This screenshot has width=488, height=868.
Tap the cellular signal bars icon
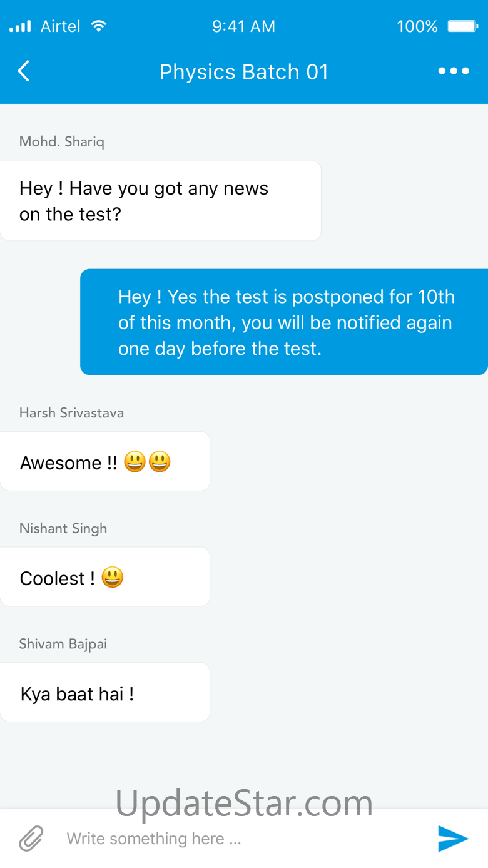pos(20,27)
